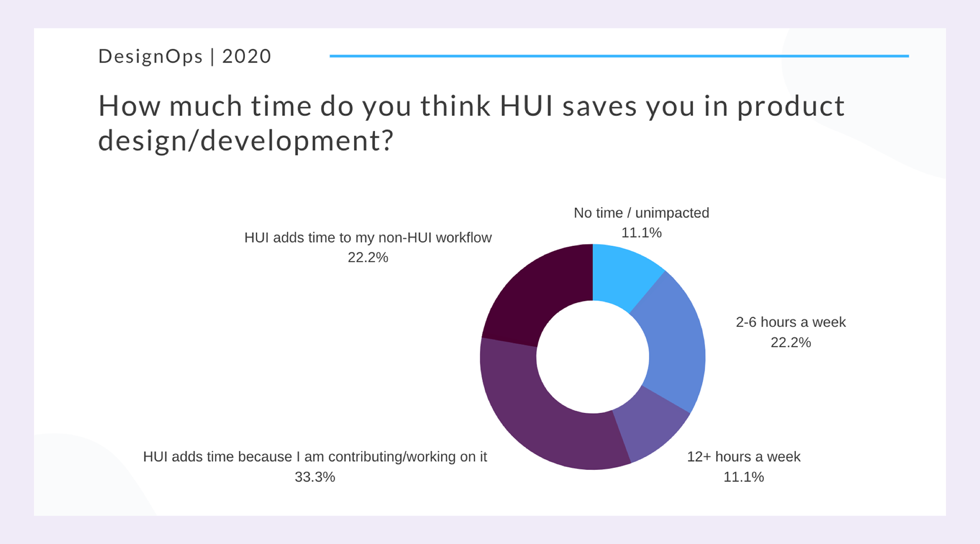
Task: Click 22.2% below "2-6 hours a week"
Action: point(790,343)
